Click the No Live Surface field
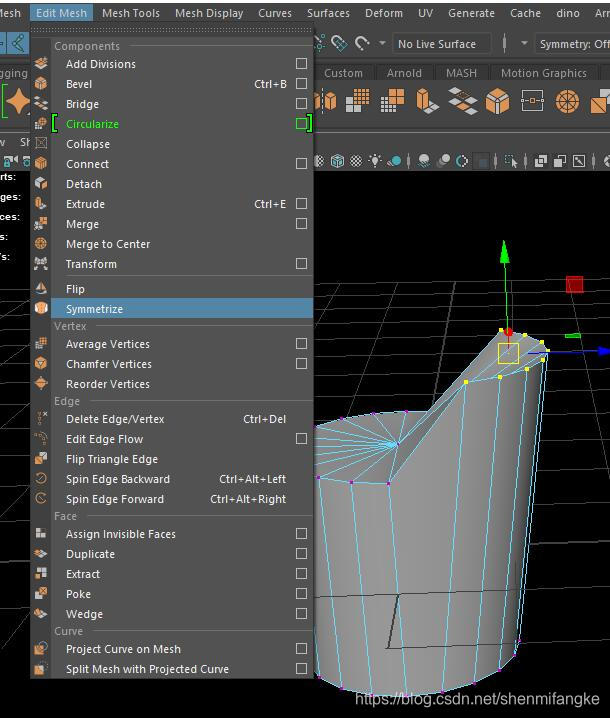Screen dimensions: 610x718 441,44
